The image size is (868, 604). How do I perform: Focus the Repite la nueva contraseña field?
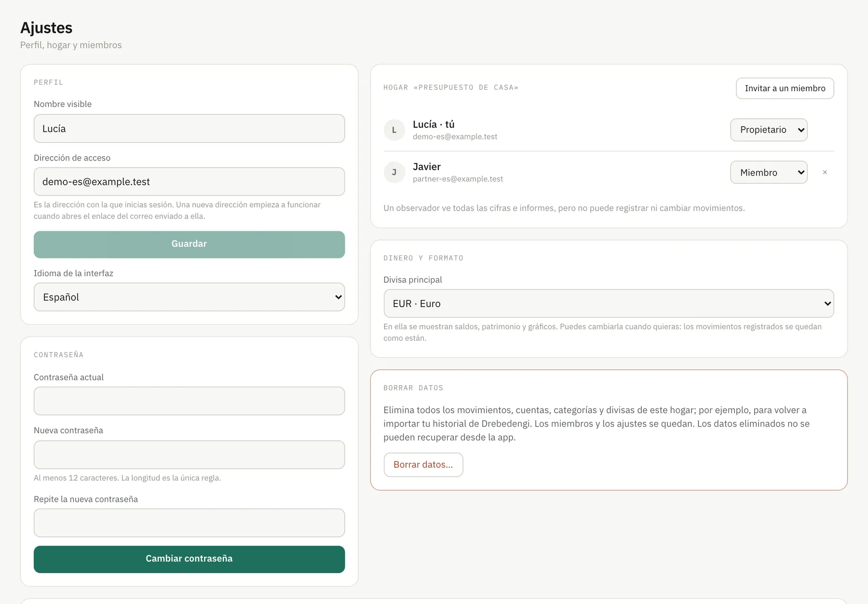[x=189, y=523]
